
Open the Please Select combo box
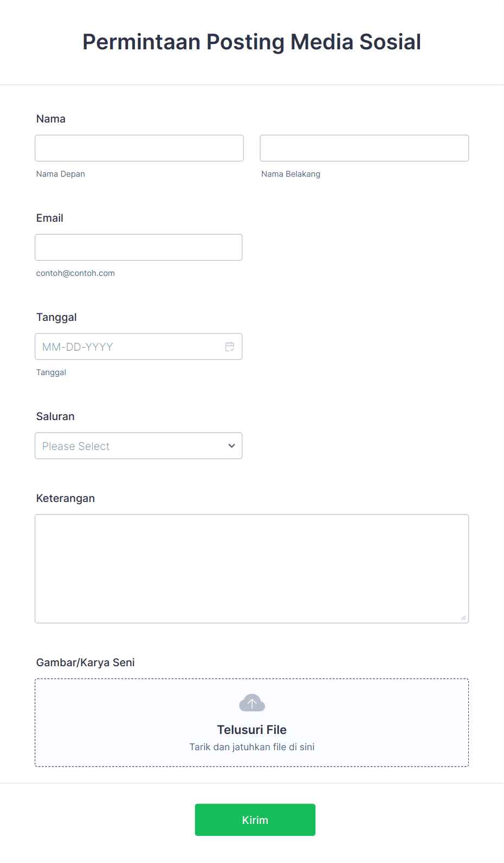tap(139, 446)
